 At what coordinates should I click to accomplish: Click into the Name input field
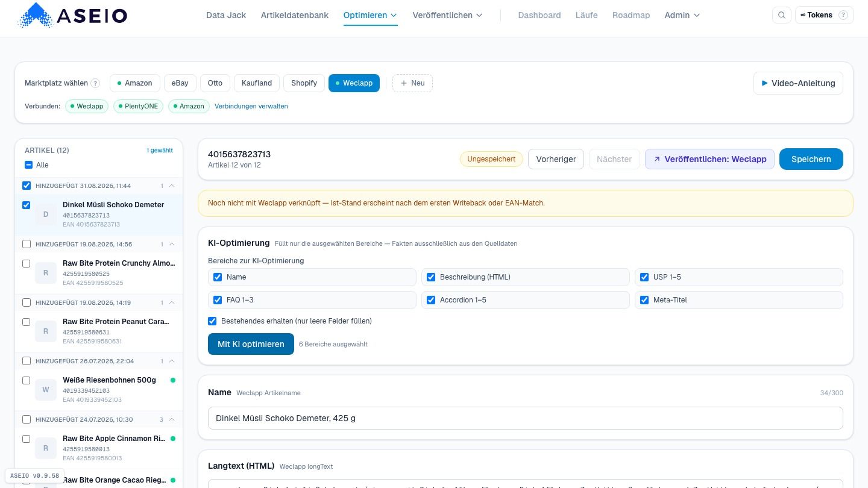(525, 418)
